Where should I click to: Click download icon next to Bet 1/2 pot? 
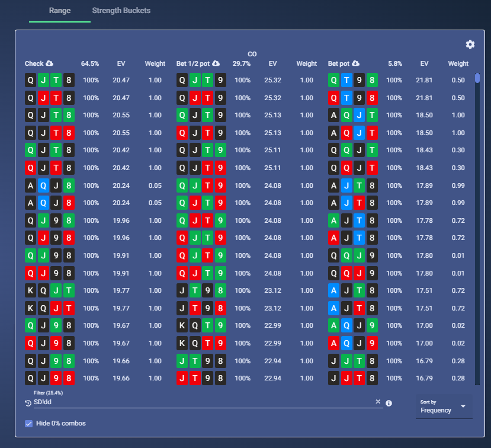(216, 63)
